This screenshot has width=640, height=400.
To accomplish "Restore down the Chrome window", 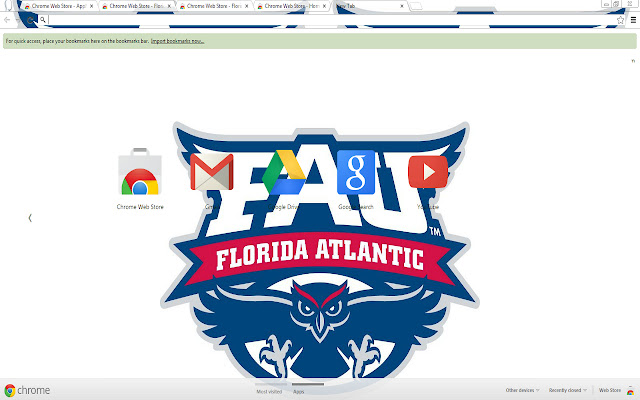I will click(616, 4).
